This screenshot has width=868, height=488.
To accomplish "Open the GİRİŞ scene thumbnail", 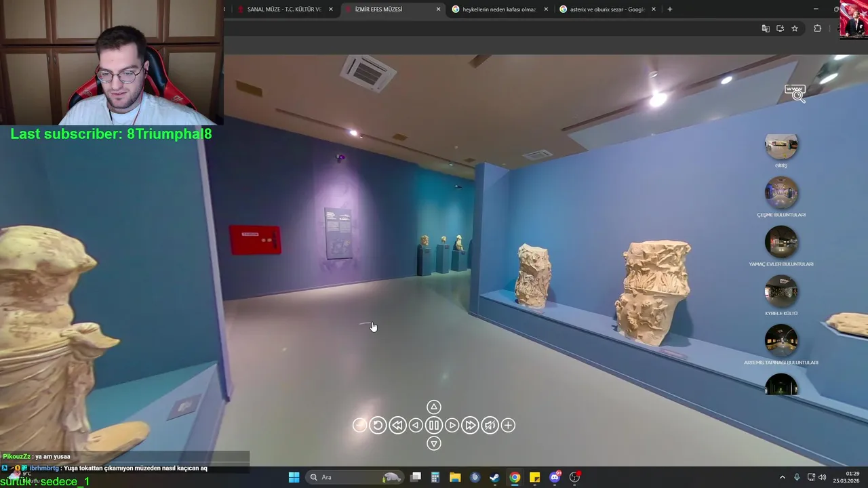I will tap(781, 146).
